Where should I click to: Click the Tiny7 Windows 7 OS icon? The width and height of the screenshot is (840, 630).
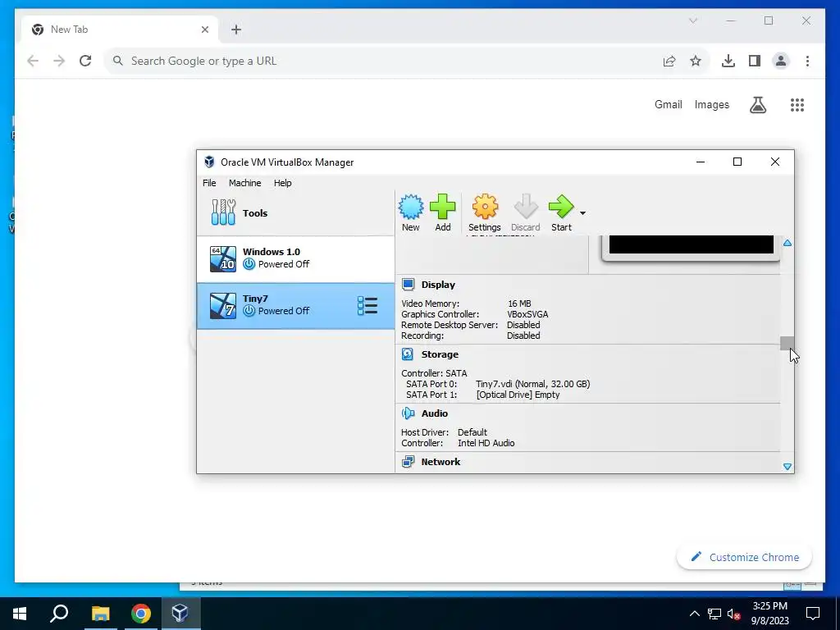click(223, 306)
